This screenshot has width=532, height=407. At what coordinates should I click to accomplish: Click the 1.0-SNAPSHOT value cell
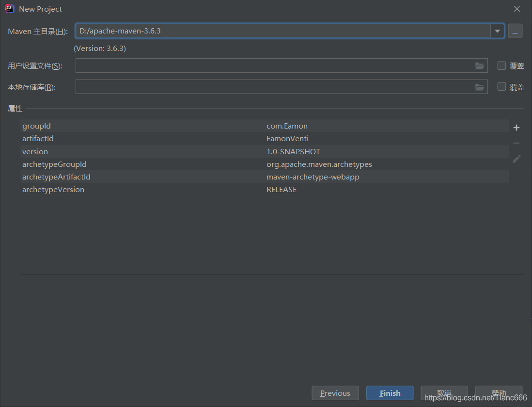coord(293,151)
